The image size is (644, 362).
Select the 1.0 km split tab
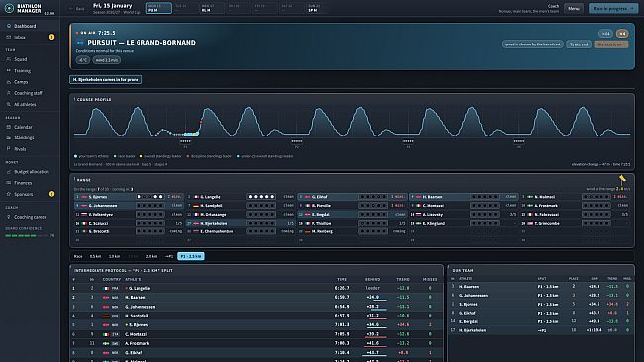(114, 256)
